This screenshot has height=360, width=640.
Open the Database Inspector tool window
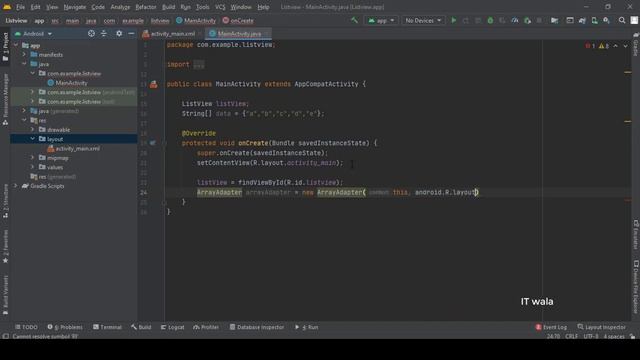pyautogui.click(x=257, y=327)
